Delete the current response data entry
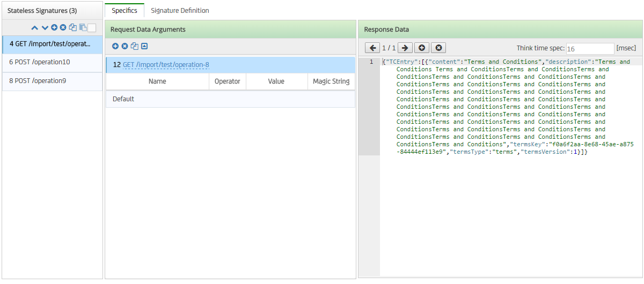The image size is (644, 284). tap(438, 48)
